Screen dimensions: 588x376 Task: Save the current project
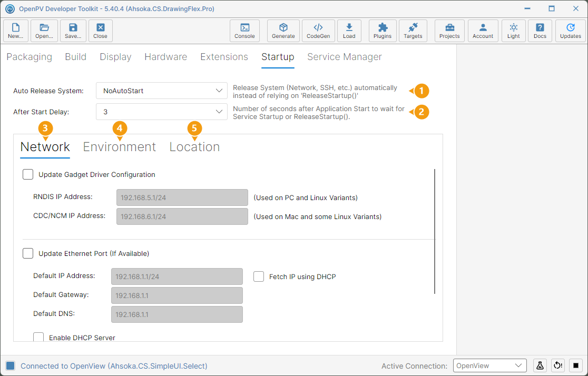tap(73, 31)
